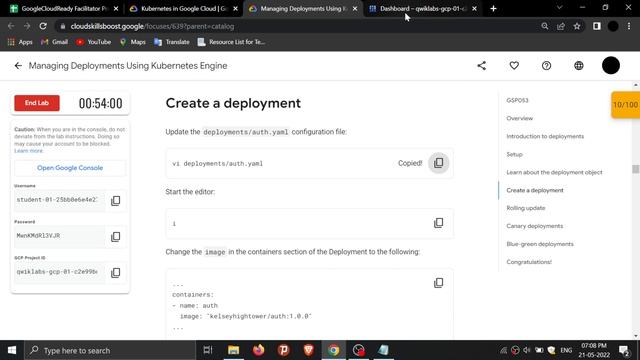Screen dimensions: 640x360
Task: Toggle Chrome side panel icon
Action: [x=597, y=26]
